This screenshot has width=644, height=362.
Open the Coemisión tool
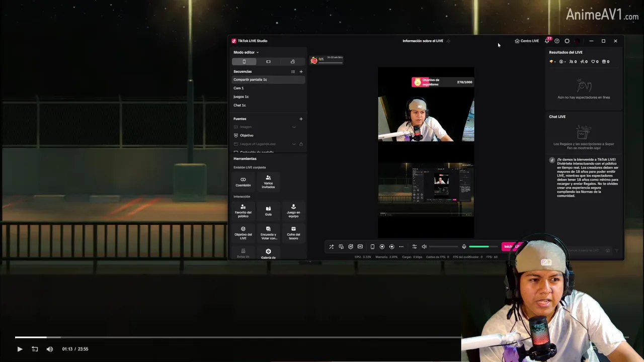tap(243, 182)
